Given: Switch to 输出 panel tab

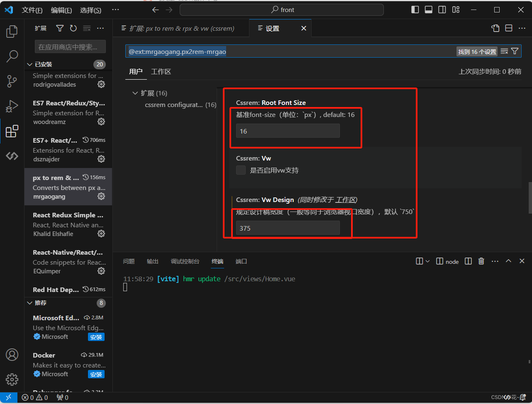Looking at the screenshot, I should 153,261.
